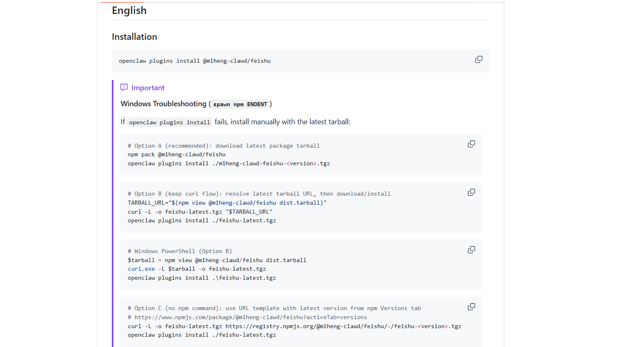The width and height of the screenshot is (644, 347).
Task: Copy the Windows PowerShell code block
Action: 471,250
